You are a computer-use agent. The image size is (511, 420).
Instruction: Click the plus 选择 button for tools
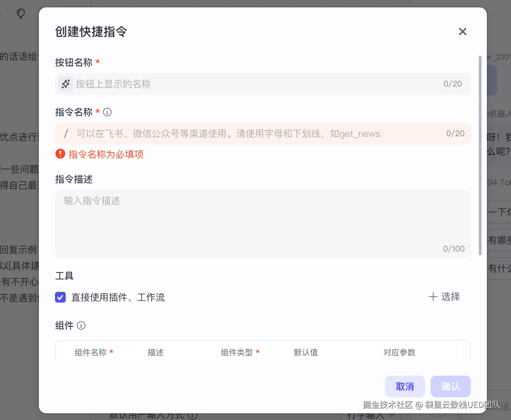click(444, 297)
